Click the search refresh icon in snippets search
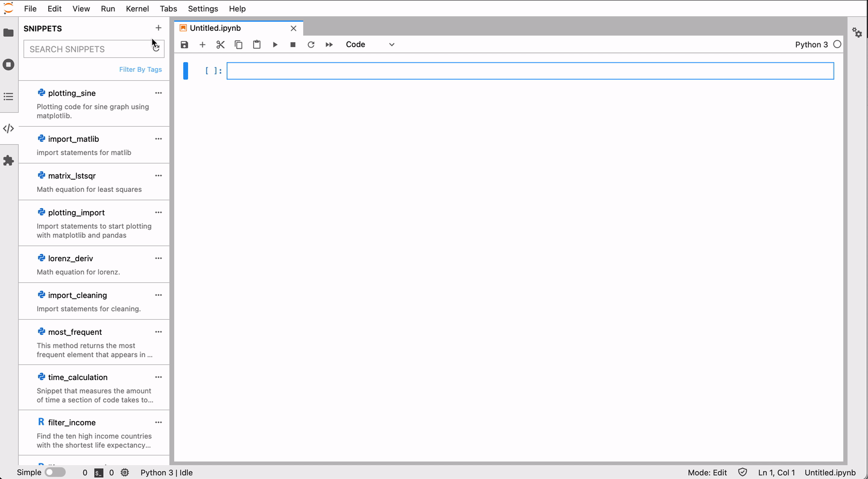 [x=156, y=49]
